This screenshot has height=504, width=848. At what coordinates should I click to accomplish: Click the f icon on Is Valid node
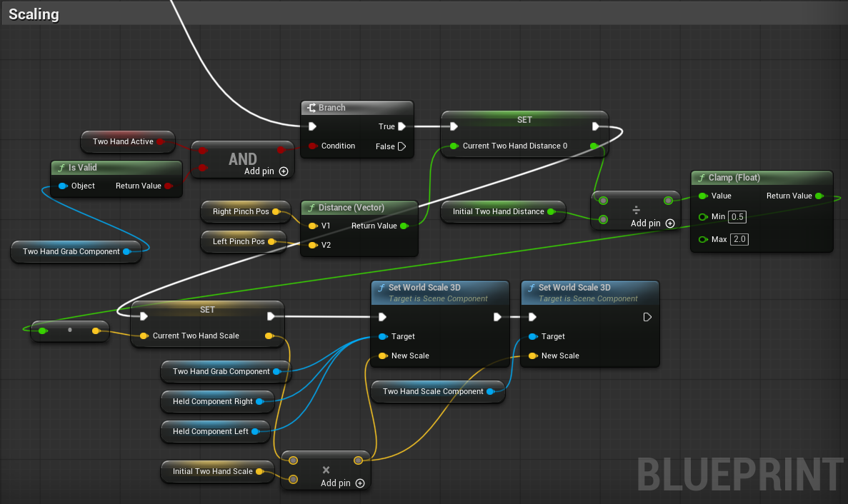(61, 168)
